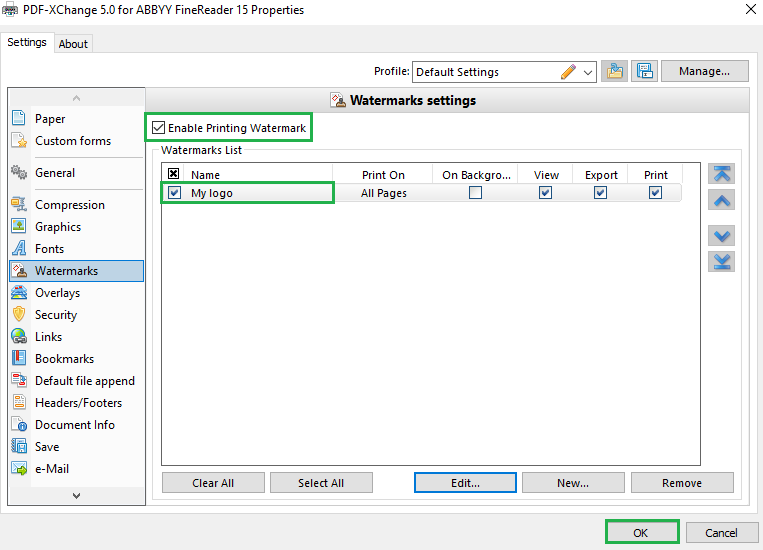Click the Name column header
Viewport: 763px width, 550px height.
[258, 174]
